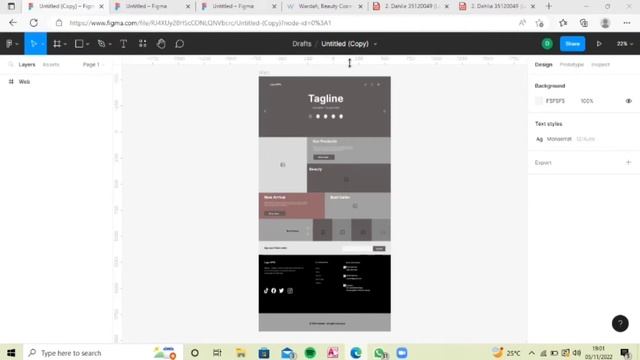
Task: Open a new browser tab
Action: pyautogui.click(x=549, y=6)
